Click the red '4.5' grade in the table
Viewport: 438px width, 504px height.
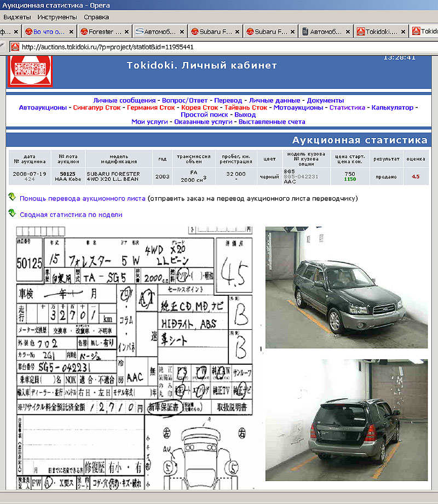(416, 176)
